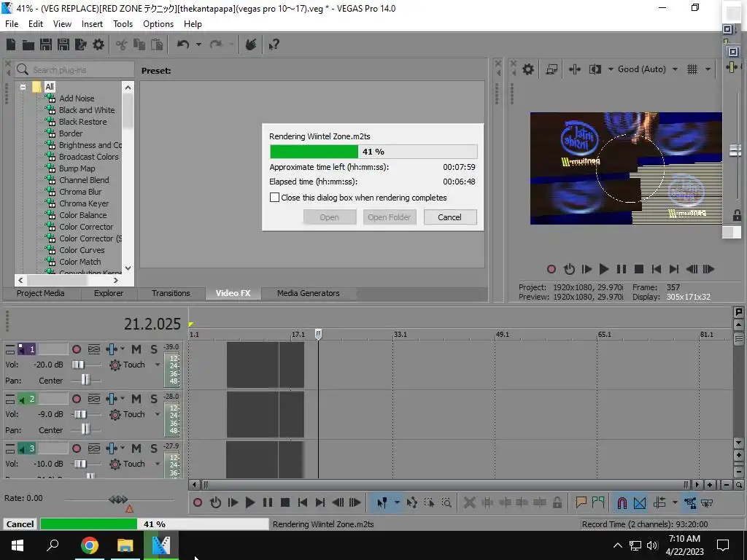Click the playback Rate slider
Image resolution: width=747 pixels, height=560 pixels.
[x=118, y=499]
